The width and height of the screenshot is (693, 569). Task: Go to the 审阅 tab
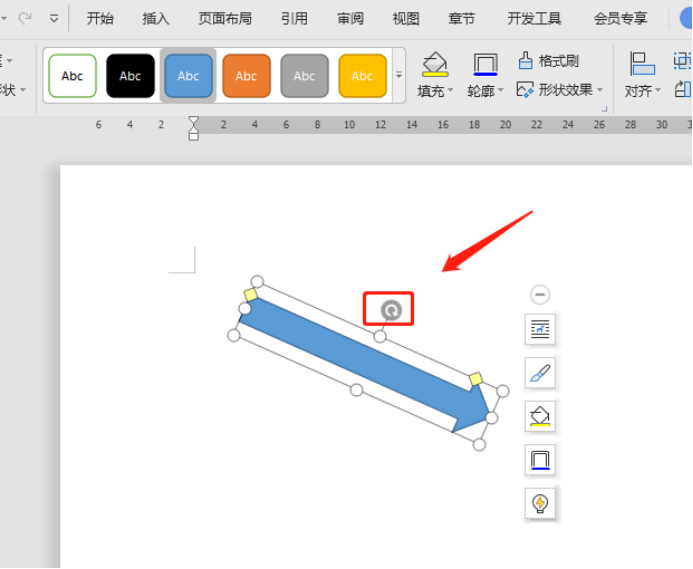pos(350,19)
